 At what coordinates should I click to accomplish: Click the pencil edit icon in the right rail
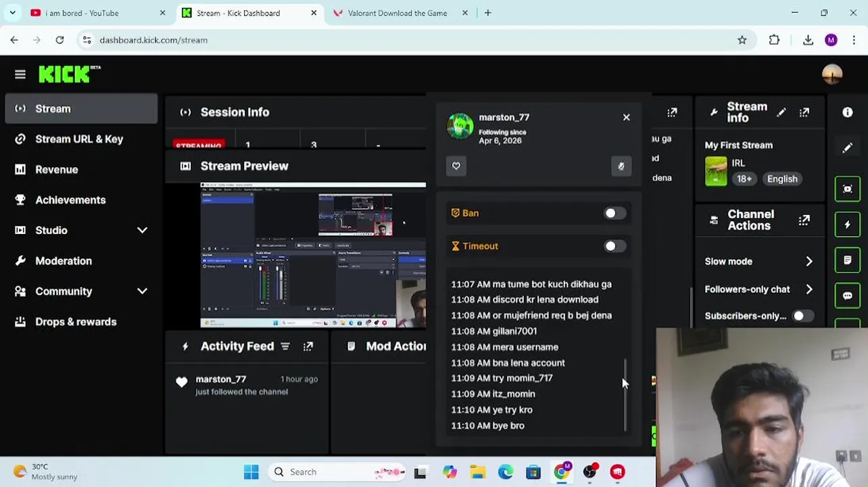848,148
